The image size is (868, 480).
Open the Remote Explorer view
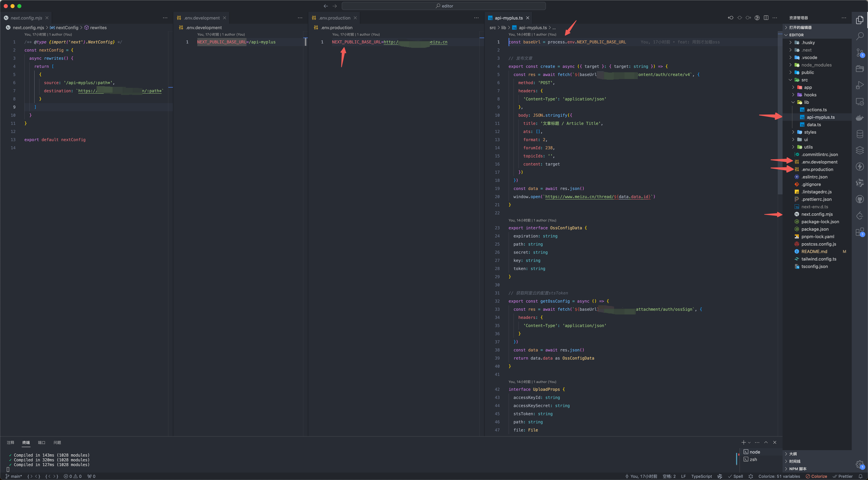tap(860, 101)
